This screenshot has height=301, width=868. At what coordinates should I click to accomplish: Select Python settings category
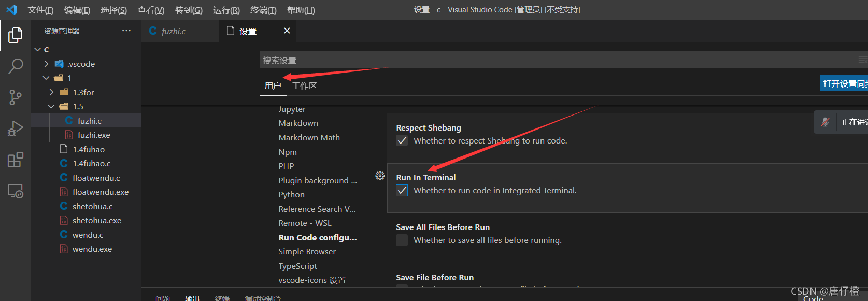pos(292,194)
